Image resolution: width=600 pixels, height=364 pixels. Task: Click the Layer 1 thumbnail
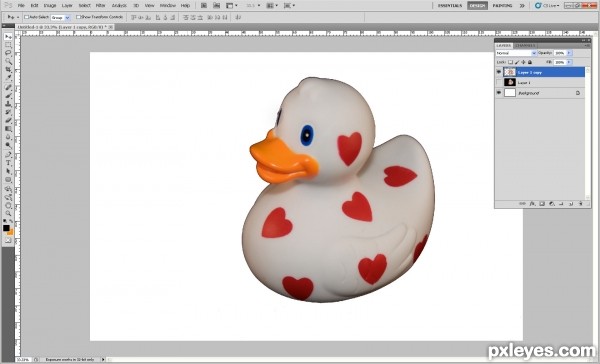tap(510, 82)
